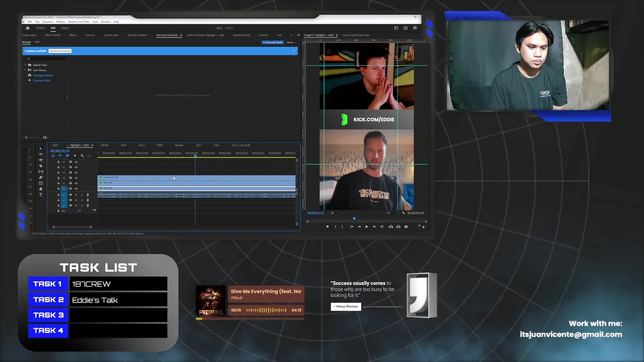This screenshot has width=644, height=362.
Task: Open Highlight 1 sequence tab menu
Action: tap(92, 145)
